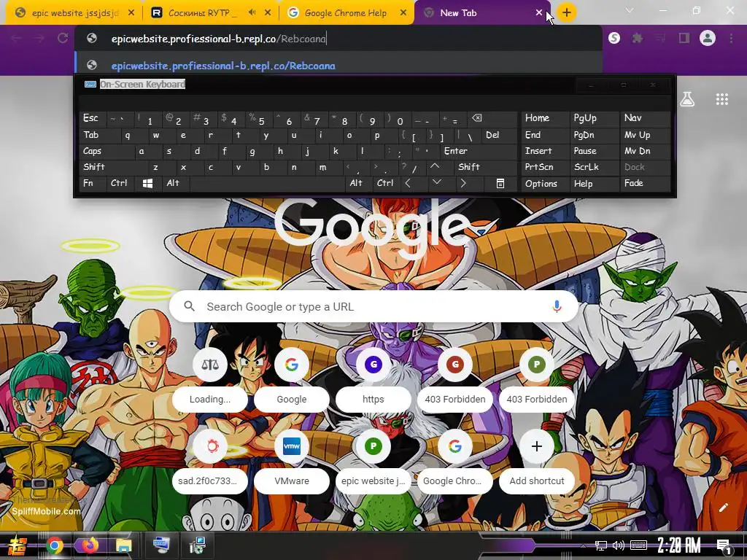747x560 pixels.
Task: Open the epic website j... shortcut tile
Action: 373,461
